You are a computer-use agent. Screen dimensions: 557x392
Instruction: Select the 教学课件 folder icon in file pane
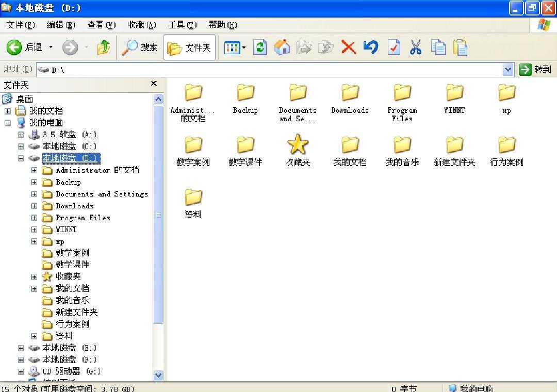(x=245, y=145)
